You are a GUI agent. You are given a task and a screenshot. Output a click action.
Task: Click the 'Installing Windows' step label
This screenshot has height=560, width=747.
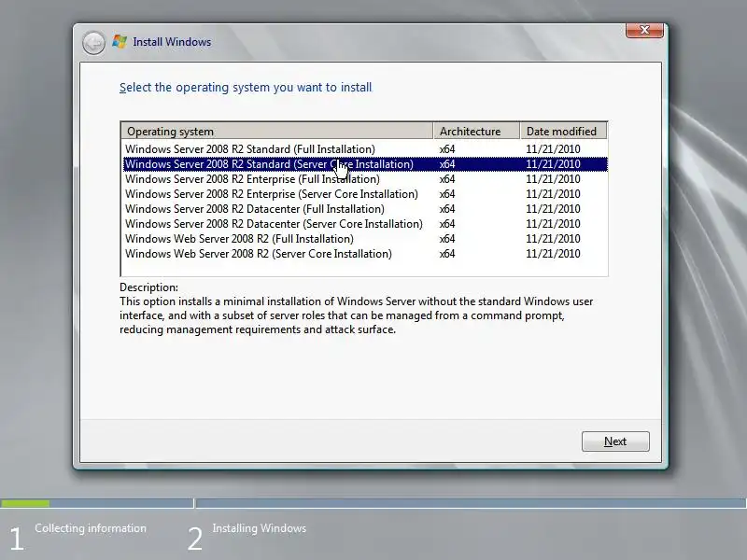(260, 528)
